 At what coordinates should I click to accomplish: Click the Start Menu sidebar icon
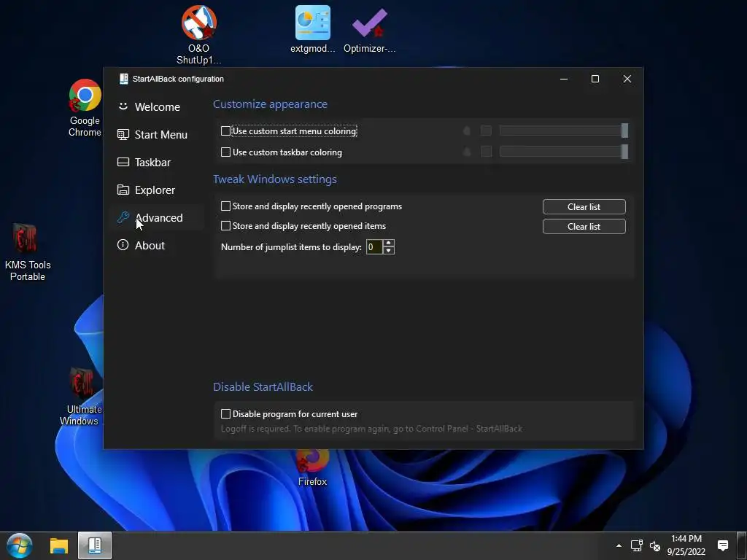tap(123, 134)
